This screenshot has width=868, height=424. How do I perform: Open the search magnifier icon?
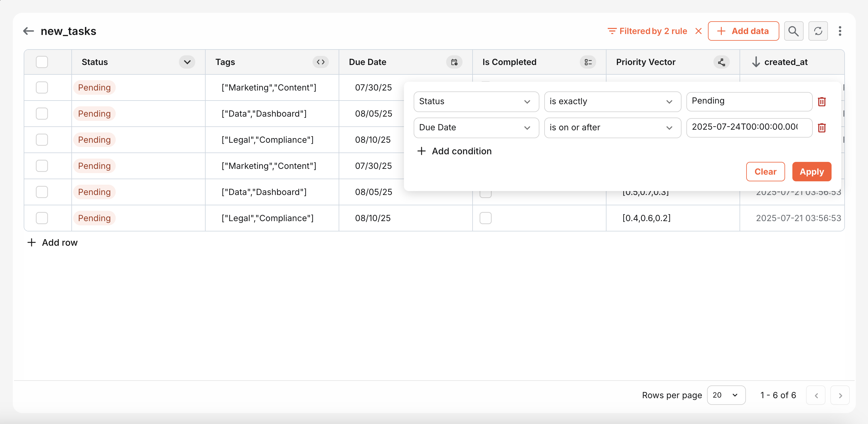(794, 31)
